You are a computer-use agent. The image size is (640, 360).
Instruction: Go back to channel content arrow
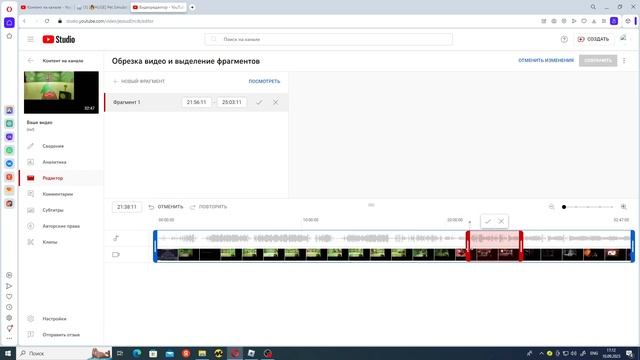[x=31, y=60]
